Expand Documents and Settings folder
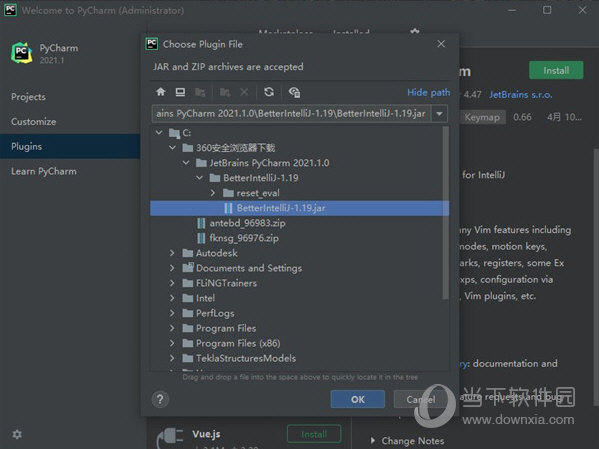 coord(172,268)
